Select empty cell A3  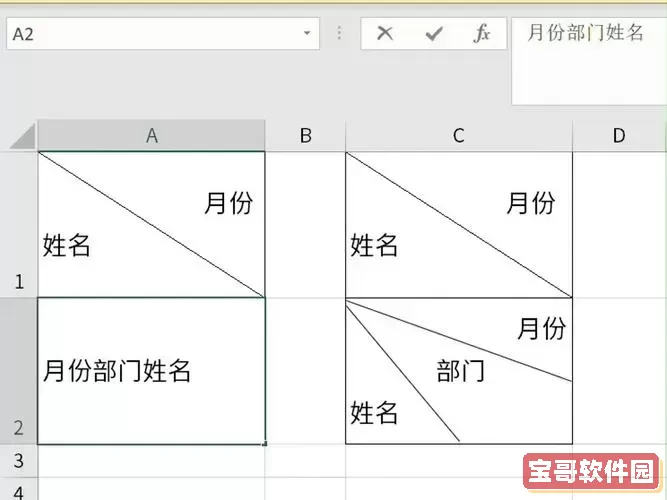pos(151,461)
